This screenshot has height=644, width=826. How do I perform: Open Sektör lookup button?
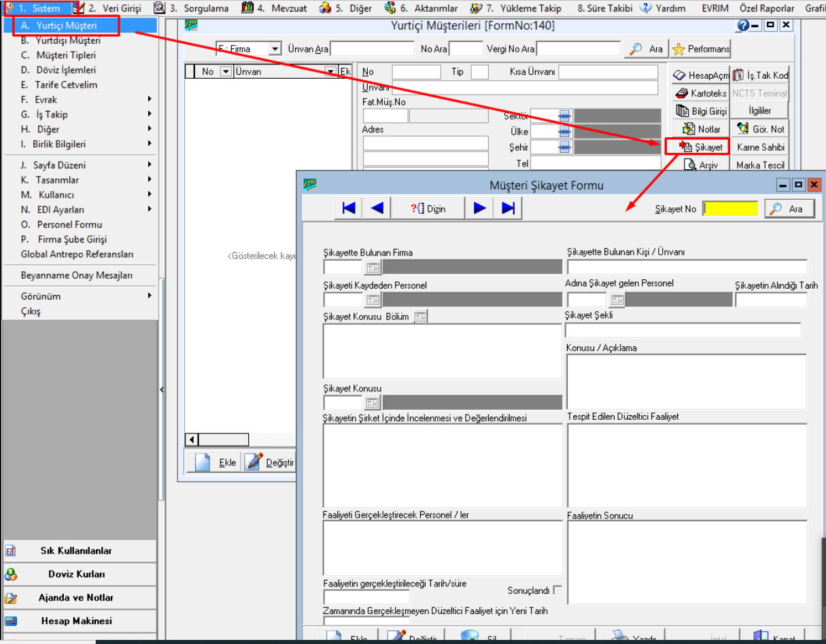tap(564, 116)
